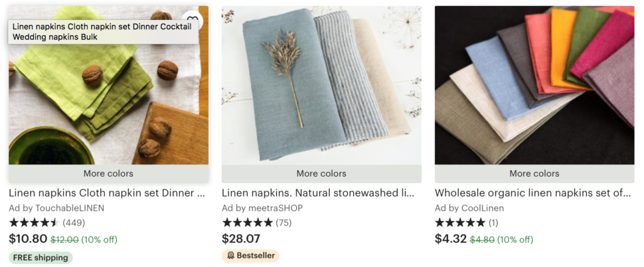Click the five-star rating of meetraSHOP listing
Image resolution: width=644 pixels, height=267 pixels.
click(x=247, y=222)
